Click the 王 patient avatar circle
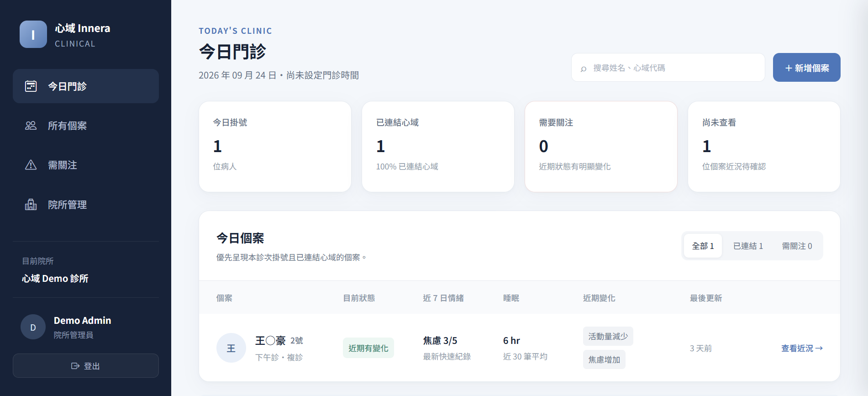Viewport: 868px width, 396px height. tap(231, 348)
